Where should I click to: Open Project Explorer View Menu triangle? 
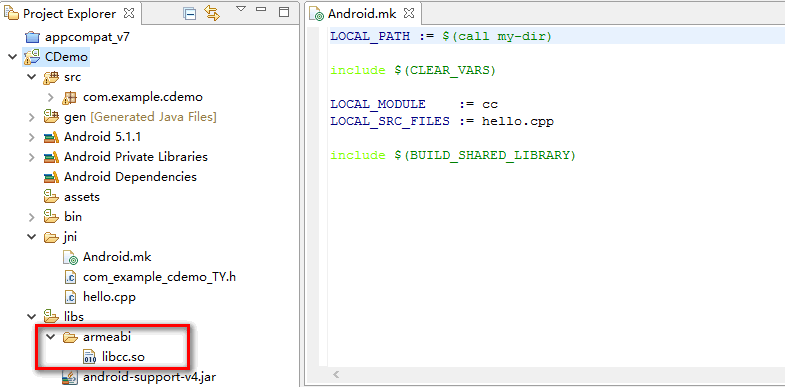241,9
